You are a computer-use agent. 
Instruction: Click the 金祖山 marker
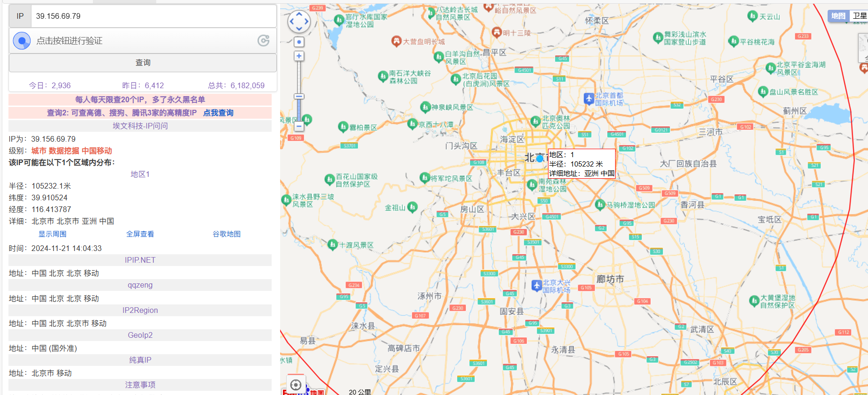pos(412,207)
